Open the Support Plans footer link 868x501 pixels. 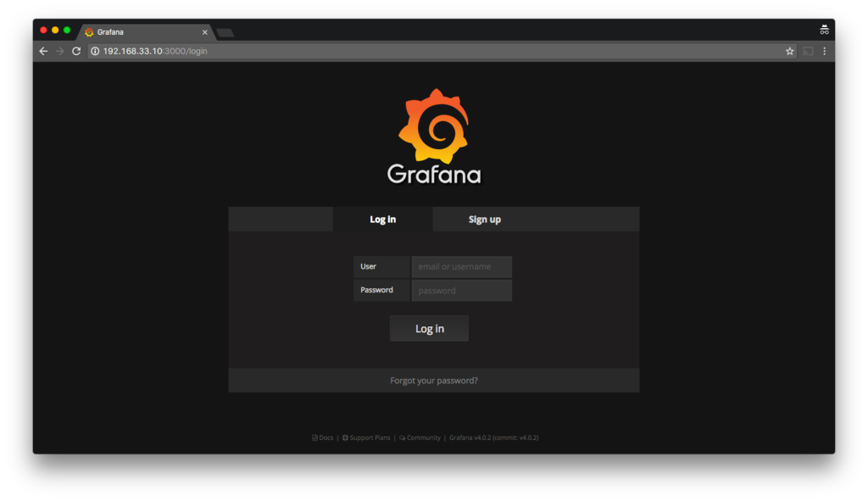[x=366, y=437]
